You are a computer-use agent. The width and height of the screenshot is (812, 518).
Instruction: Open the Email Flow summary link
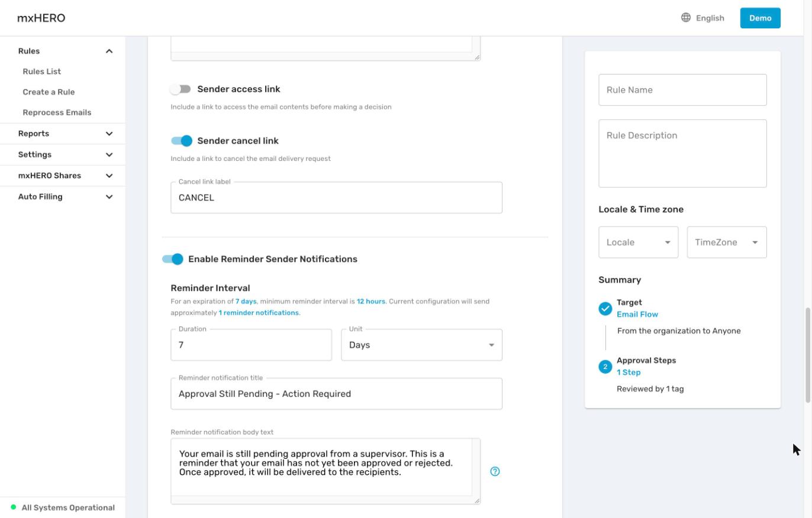pos(637,315)
